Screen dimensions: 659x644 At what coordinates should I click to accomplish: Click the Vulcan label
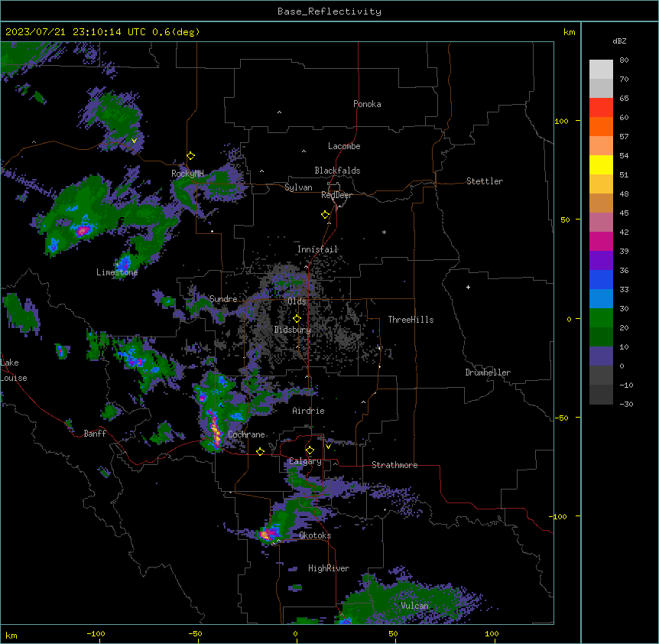pos(414,606)
